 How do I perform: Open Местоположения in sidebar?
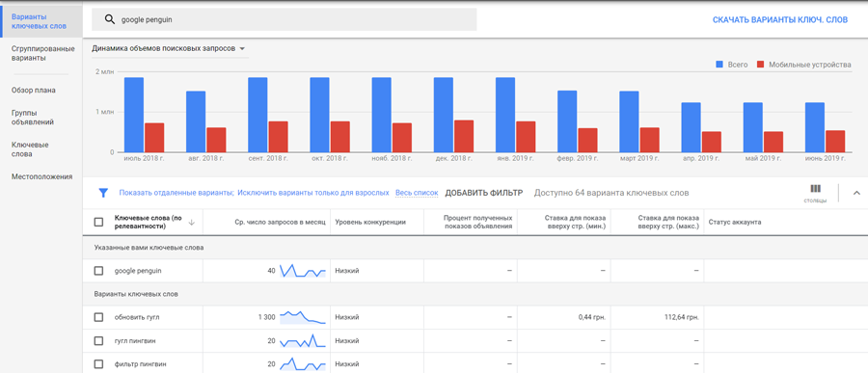coord(42,176)
